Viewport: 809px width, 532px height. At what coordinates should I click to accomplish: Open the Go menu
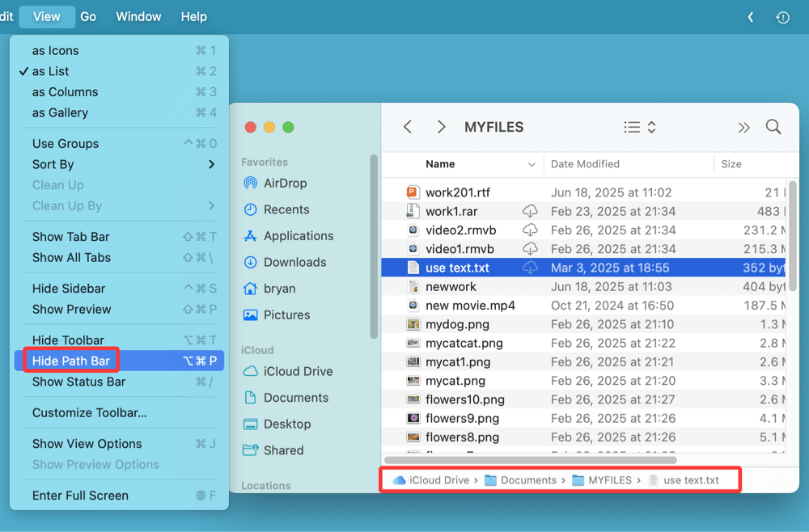coord(88,16)
